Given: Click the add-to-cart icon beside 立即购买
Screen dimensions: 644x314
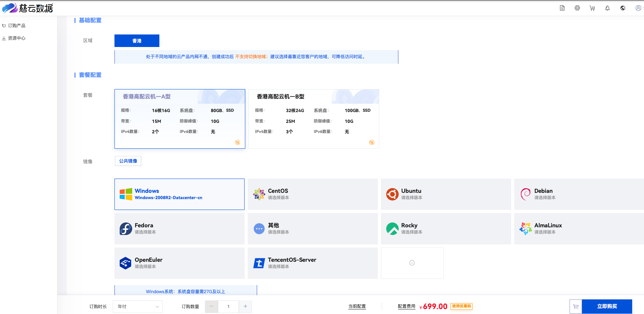Looking at the screenshot, I should pos(576,307).
